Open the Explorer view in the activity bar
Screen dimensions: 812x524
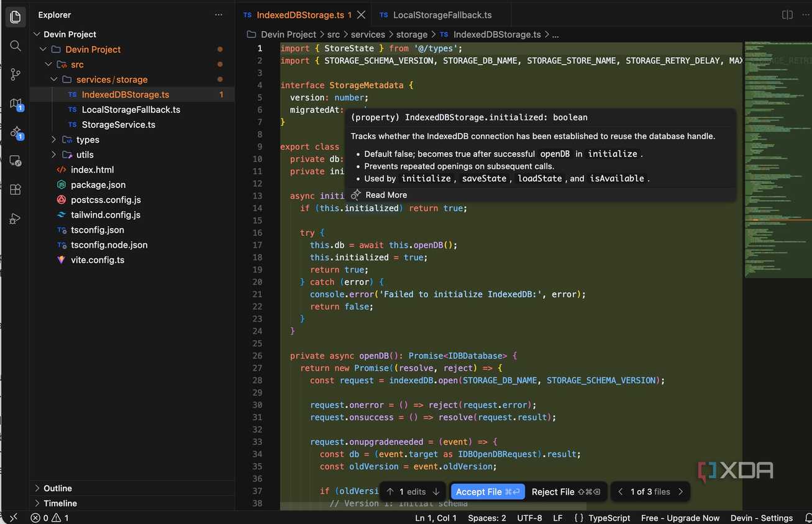[16, 17]
